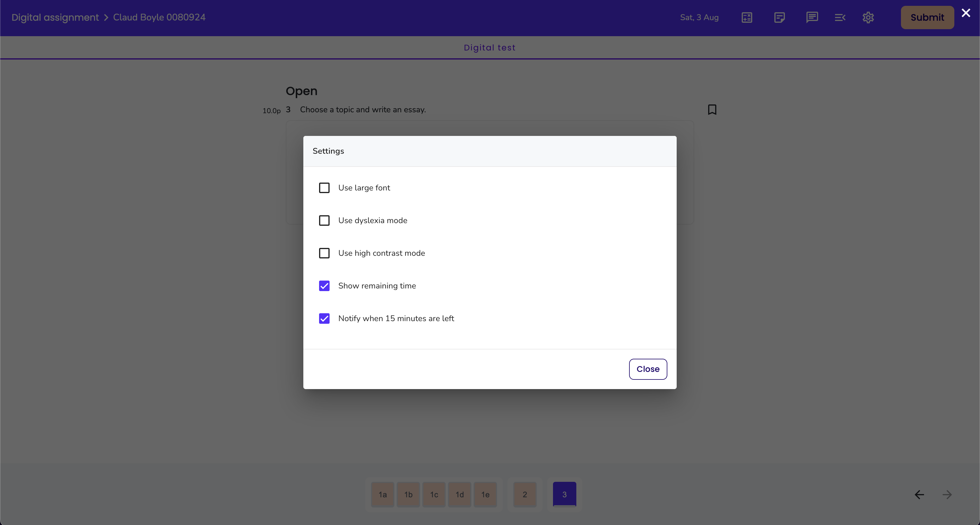
Task: Click Claud Boyle 0080924 breadcrumb
Action: [160, 17]
